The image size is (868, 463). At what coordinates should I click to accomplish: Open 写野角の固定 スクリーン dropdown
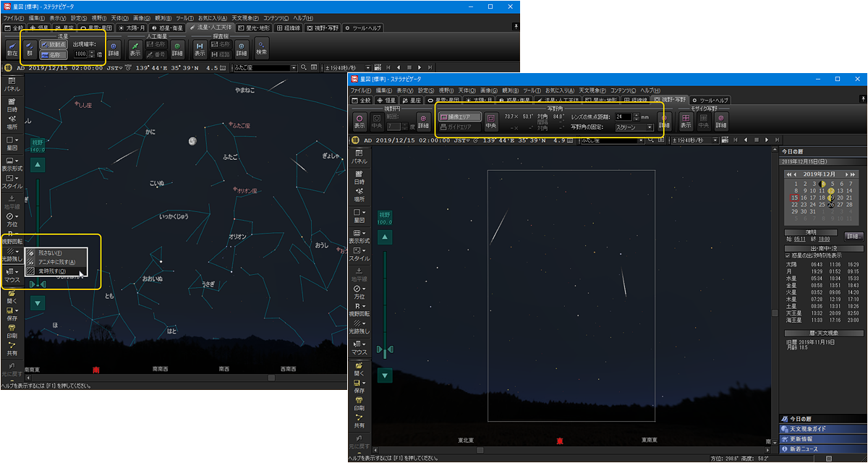pyautogui.click(x=634, y=127)
